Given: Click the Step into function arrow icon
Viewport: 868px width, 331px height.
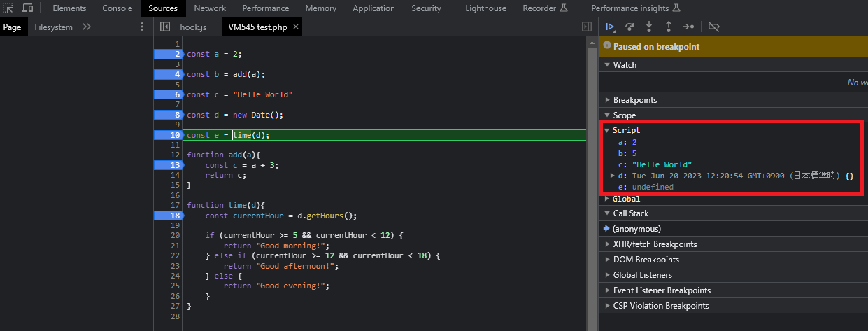Looking at the screenshot, I should [649, 27].
